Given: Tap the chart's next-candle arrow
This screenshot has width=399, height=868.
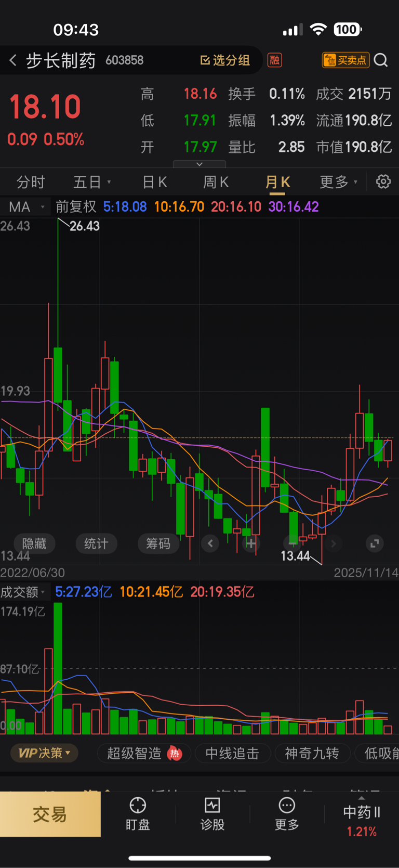Looking at the screenshot, I should [x=334, y=543].
